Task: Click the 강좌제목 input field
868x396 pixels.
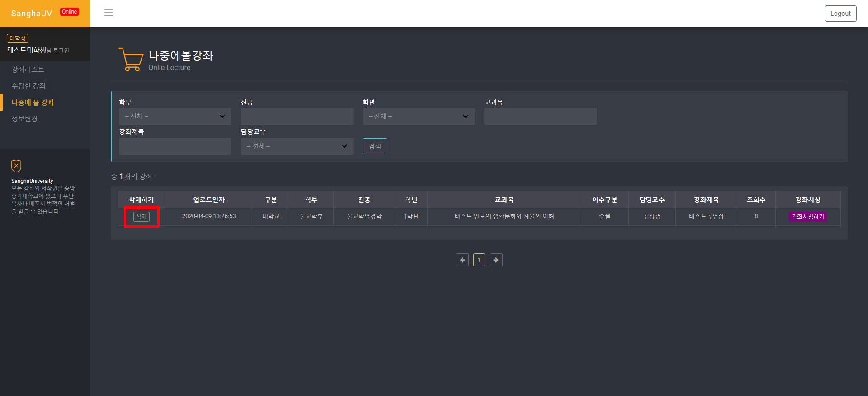Action: pos(175,146)
